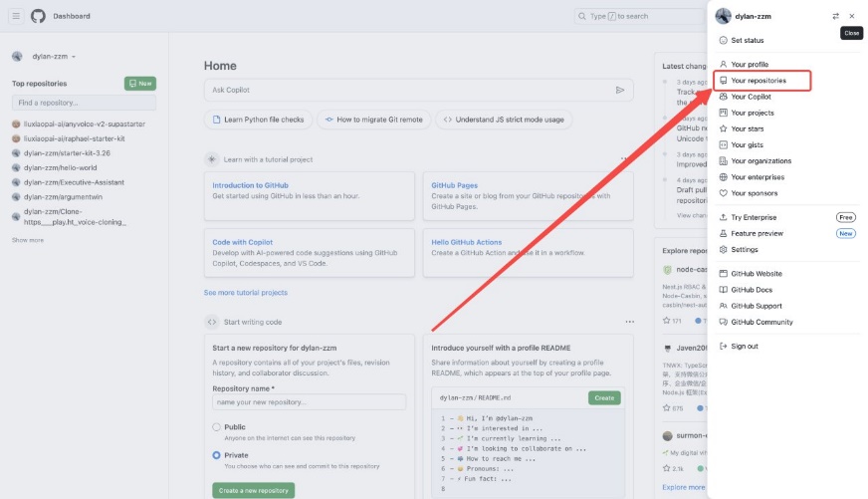868x499 pixels.
Task: Open See more tutorial projects link
Action: coord(246,293)
